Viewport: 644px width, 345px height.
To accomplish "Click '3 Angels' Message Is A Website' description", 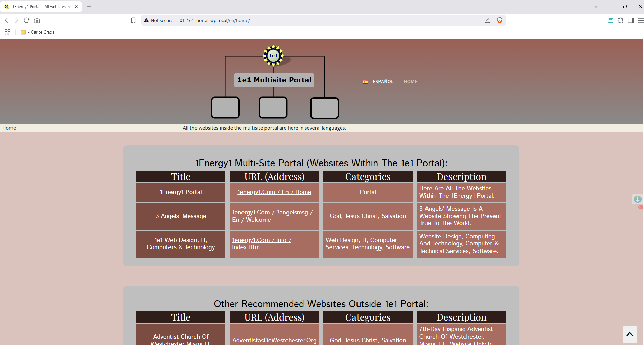I will coord(461,216).
